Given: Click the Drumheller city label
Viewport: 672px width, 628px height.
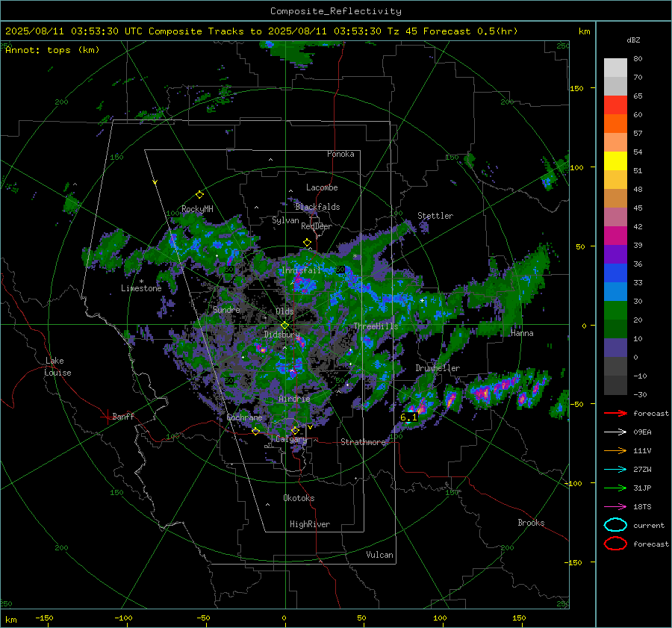Looking at the screenshot, I should coord(438,368).
